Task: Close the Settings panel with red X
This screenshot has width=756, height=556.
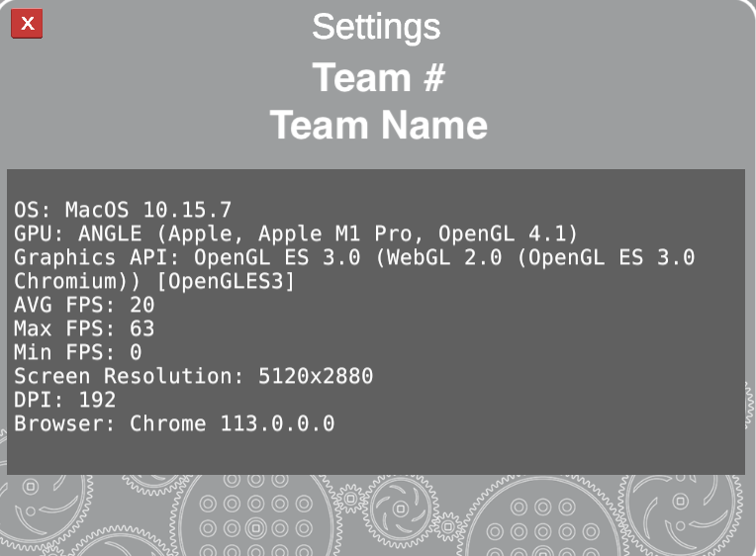Action: [x=27, y=24]
